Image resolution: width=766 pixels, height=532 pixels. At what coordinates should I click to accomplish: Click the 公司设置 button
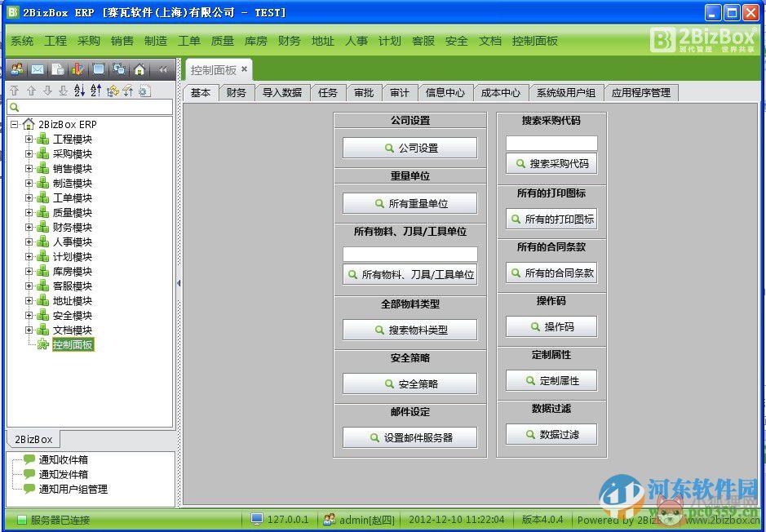point(410,148)
